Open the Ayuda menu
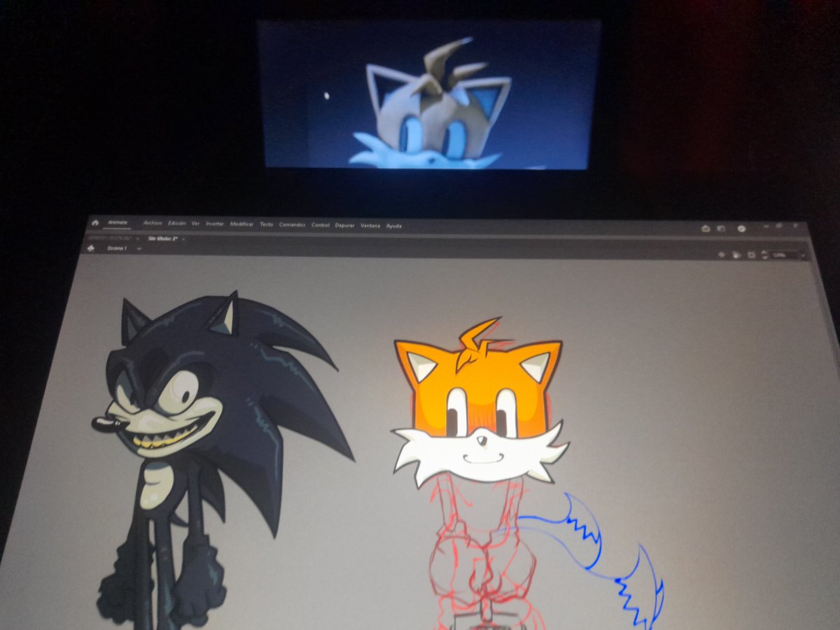This screenshot has width=840, height=630. point(394,226)
